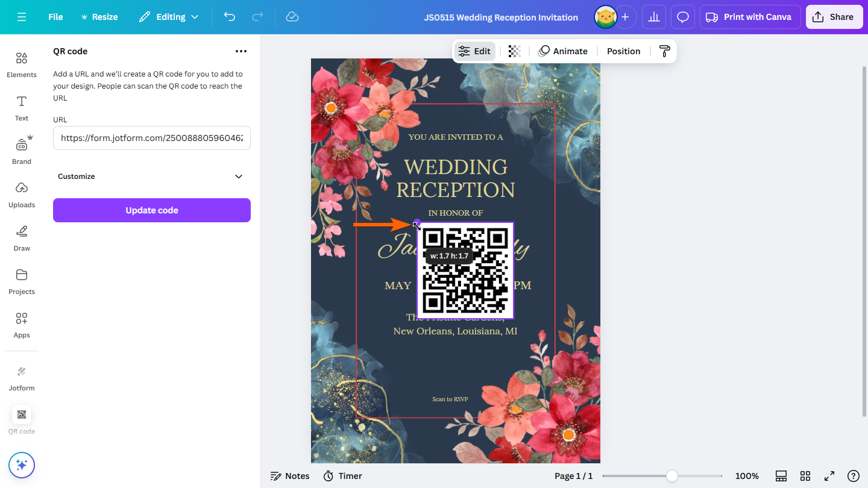Click the WEDDING RECEPTION heading text
Viewport: 868px width, 488px height.
point(456,178)
